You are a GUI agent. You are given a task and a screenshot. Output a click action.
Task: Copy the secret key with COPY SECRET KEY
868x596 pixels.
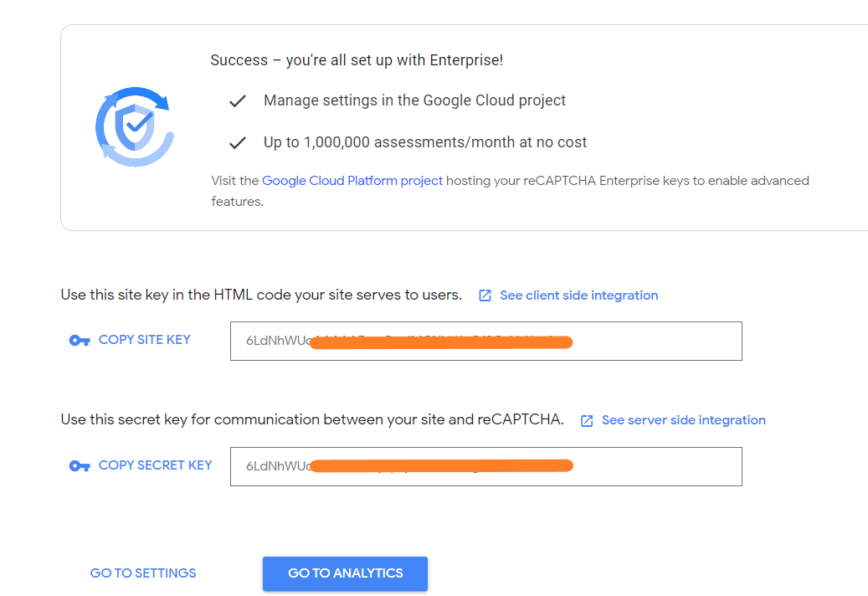[x=155, y=465]
